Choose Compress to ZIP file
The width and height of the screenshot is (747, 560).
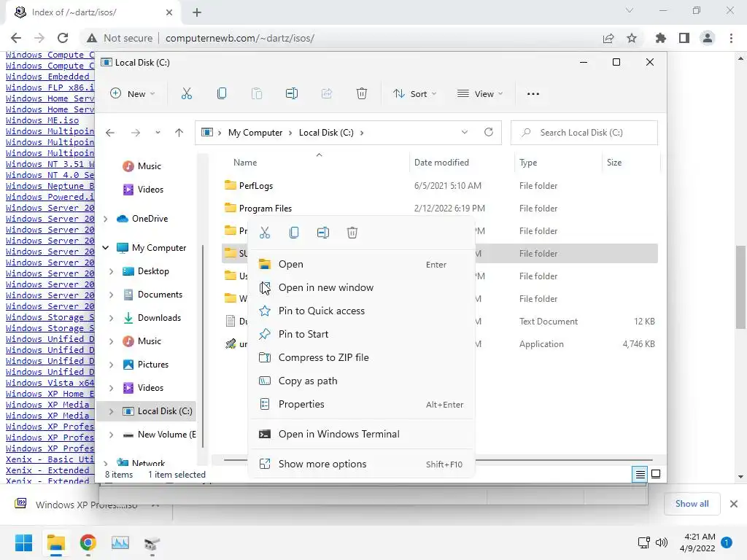pos(362,357)
